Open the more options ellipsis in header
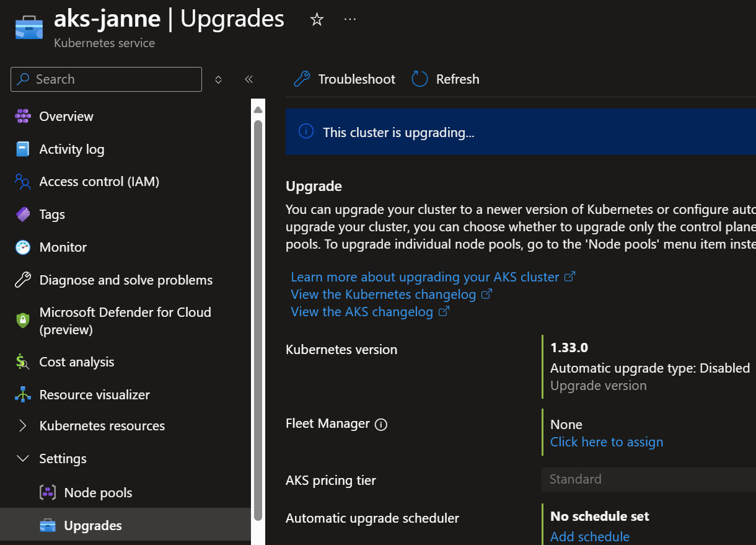The height and width of the screenshot is (545, 756). tap(350, 19)
